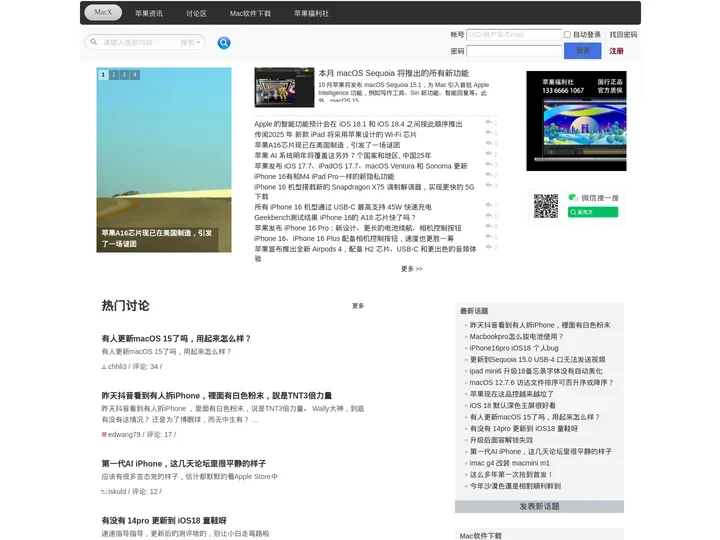Open the Mac软件下载 menu item

(x=250, y=13)
